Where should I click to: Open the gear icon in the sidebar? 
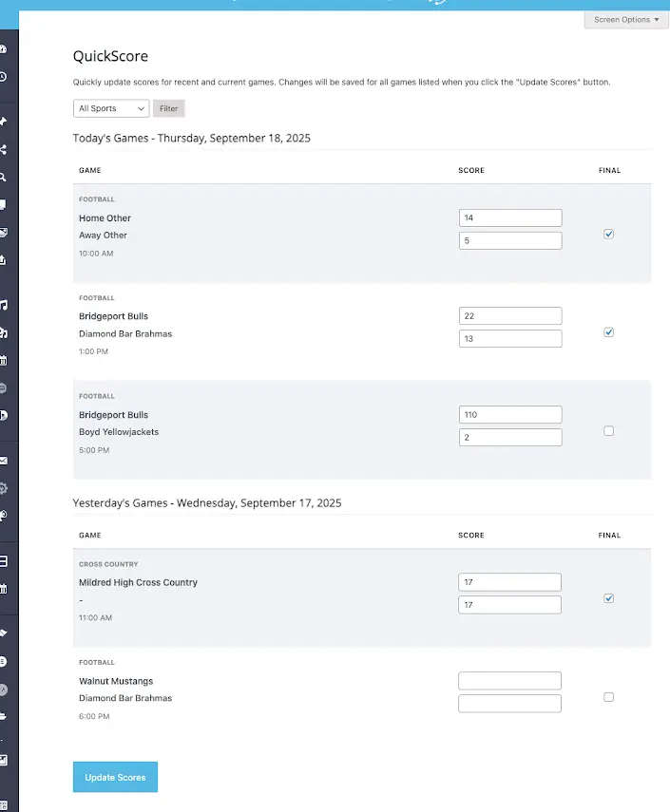pyautogui.click(x=3, y=488)
